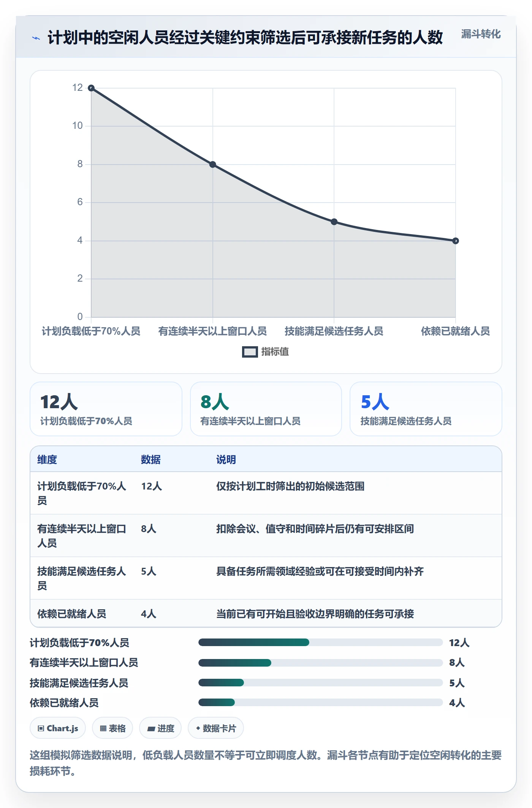Click the chart data point at value 5
This screenshot has height=808, width=532.
click(334, 222)
